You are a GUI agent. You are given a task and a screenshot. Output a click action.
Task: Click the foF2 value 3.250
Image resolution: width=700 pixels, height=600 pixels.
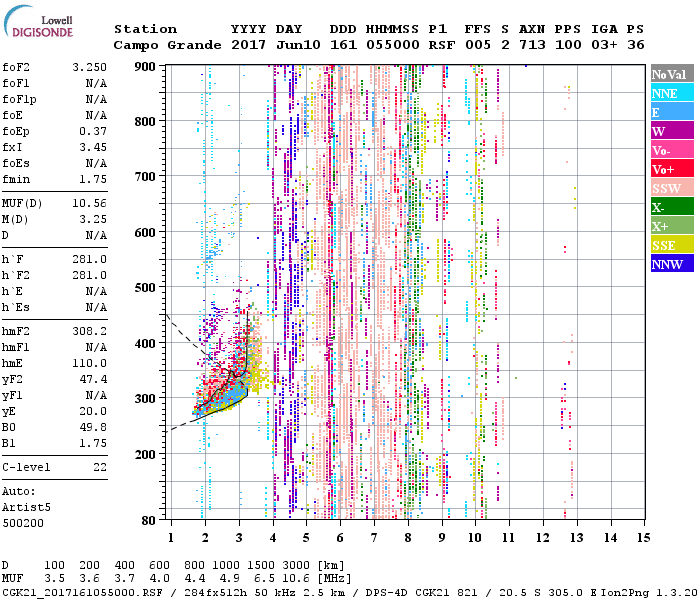pos(90,69)
